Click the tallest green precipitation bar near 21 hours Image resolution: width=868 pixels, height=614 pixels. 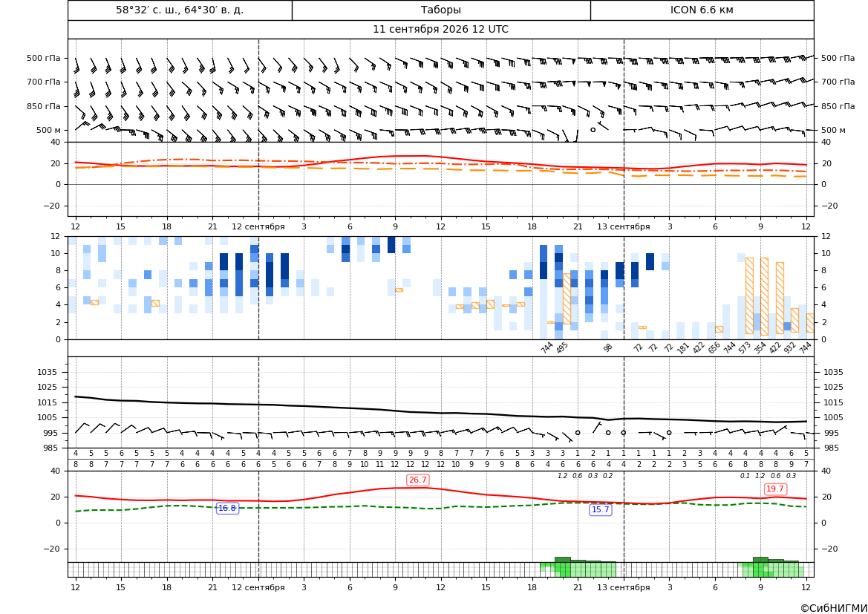[x=562, y=567]
